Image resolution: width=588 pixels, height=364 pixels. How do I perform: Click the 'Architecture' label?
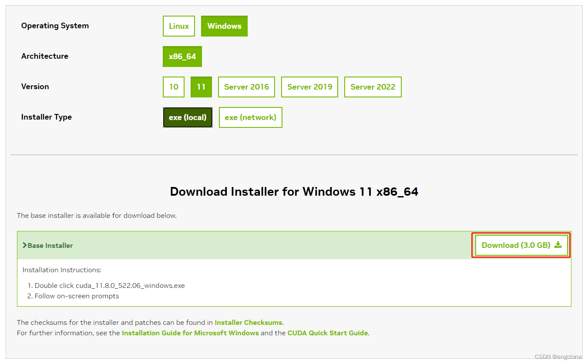[45, 56]
